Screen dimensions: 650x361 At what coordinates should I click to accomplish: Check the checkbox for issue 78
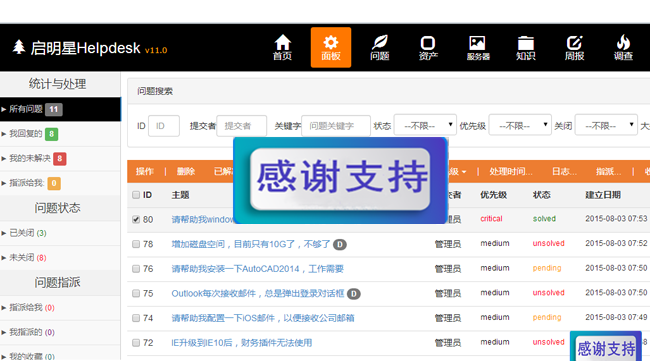click(x=136, y=244)
